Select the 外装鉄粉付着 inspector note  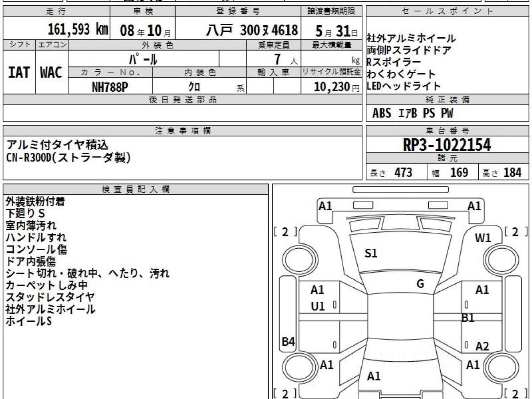[35, 202]
